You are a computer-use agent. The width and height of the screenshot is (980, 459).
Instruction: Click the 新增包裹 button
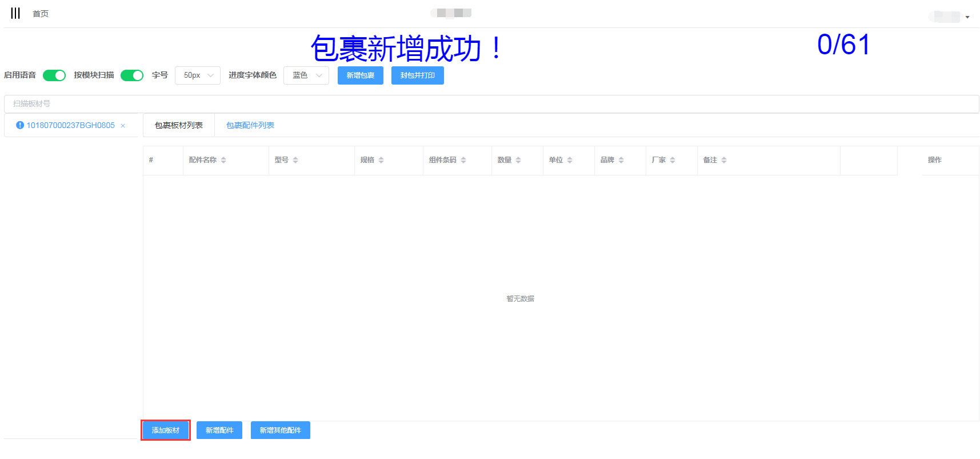pyautogui.click(x=360, y=75)
